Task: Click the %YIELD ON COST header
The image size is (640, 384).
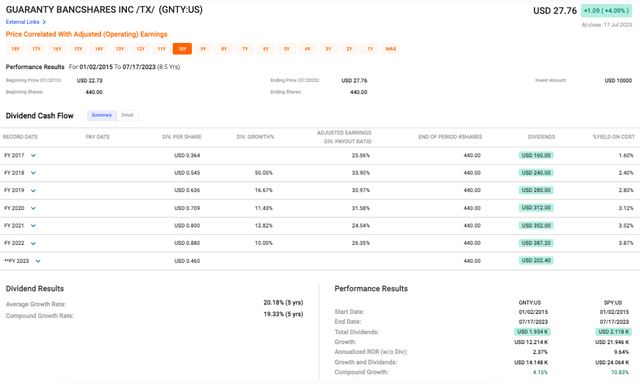Action: click(614, 137)
